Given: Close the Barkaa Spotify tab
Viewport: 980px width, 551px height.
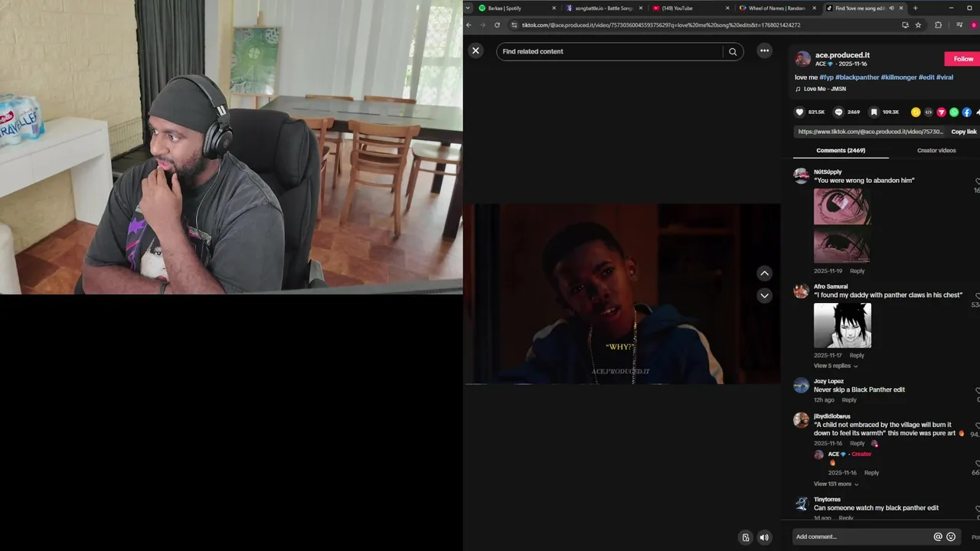Looking at the screenshot, I should click(x=554, y=8).
